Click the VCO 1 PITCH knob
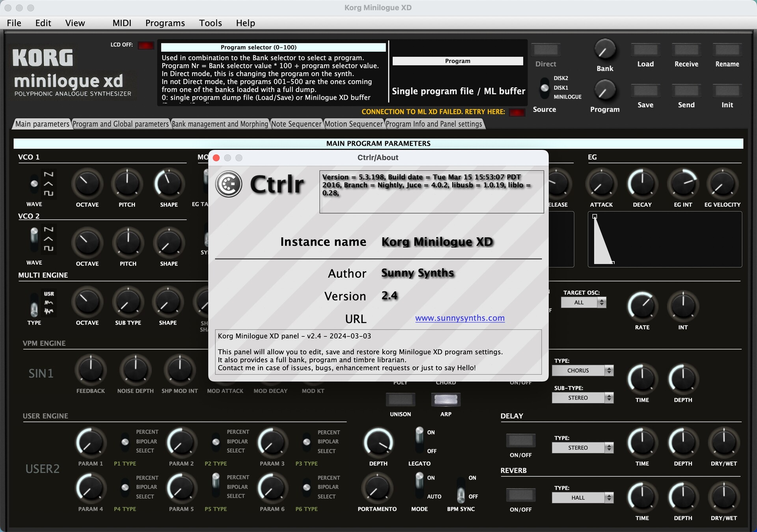 [127, 184]
